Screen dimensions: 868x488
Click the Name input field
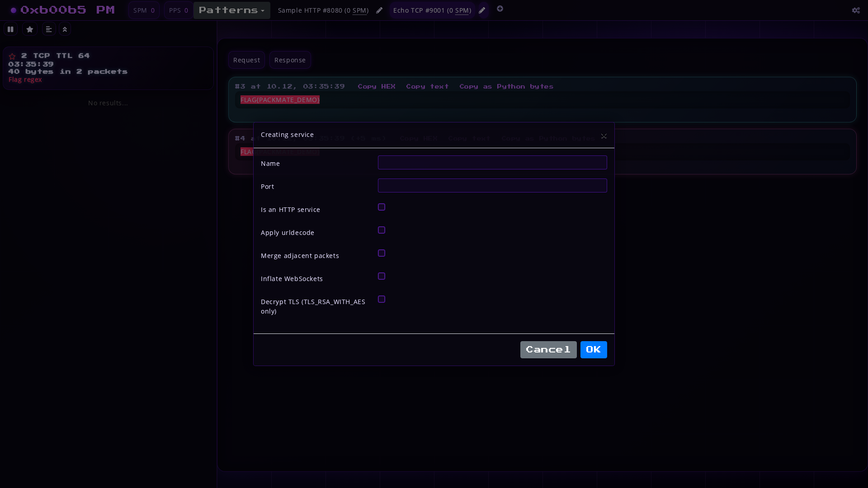492,162
